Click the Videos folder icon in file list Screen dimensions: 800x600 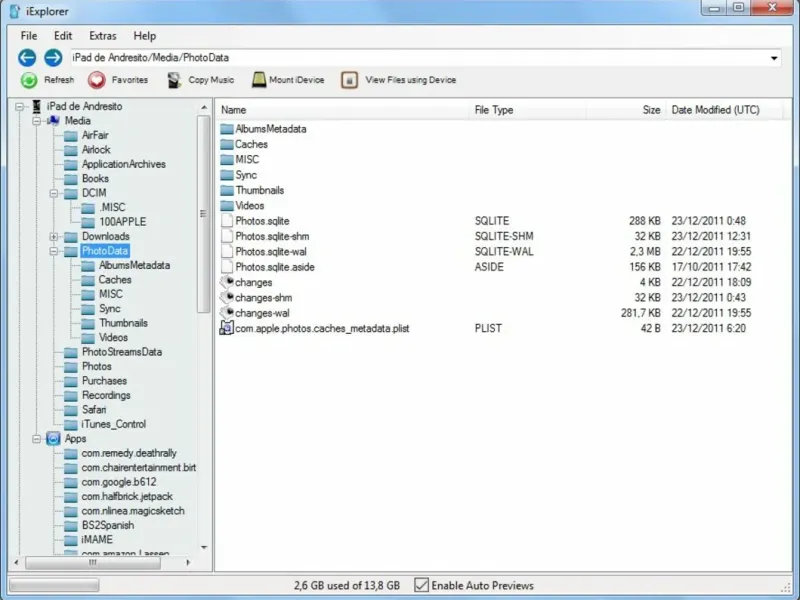click(x=227, y=206)
